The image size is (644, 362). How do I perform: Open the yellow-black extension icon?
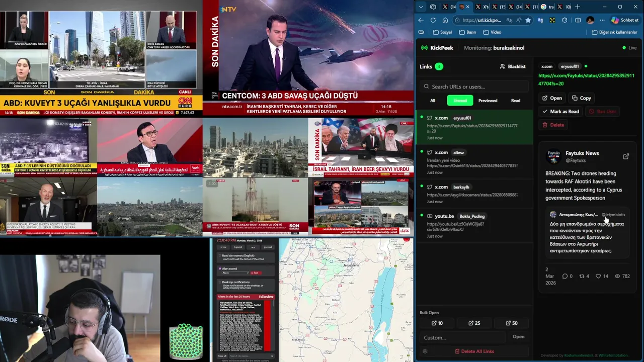(x=552, y=20)
